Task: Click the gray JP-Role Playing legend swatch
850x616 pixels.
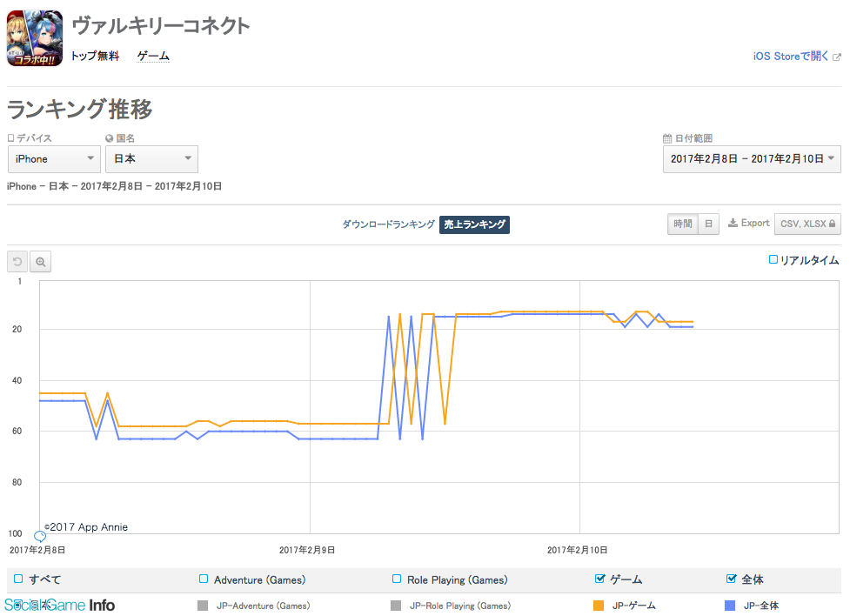Action: [x=396, y=606]
